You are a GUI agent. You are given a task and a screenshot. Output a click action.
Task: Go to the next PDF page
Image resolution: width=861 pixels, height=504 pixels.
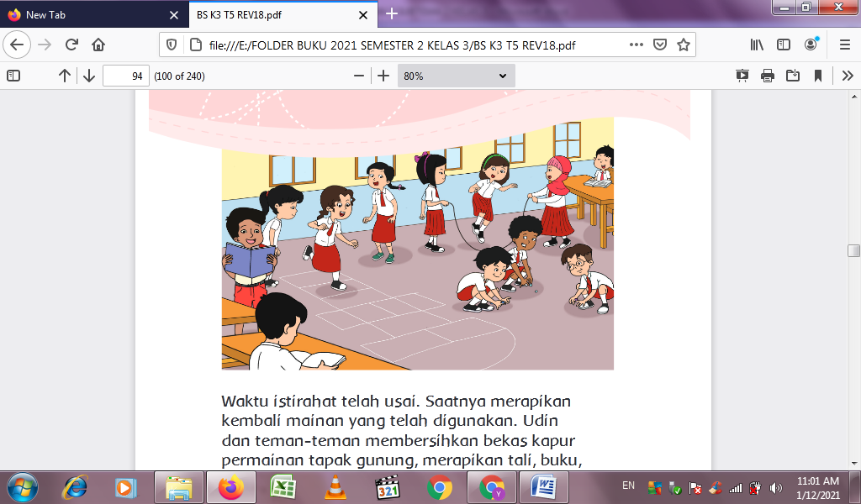click(89, 76)
